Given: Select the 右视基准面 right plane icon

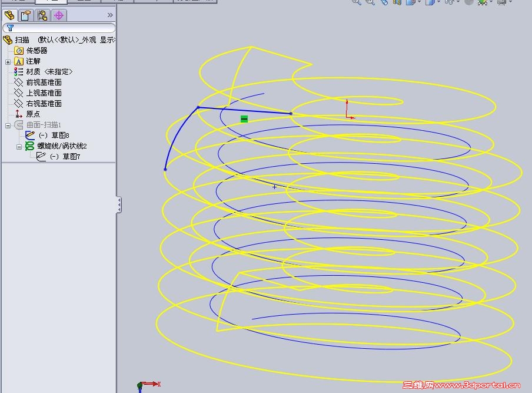Looking at the screenshot, I should (x=18, y=103).
